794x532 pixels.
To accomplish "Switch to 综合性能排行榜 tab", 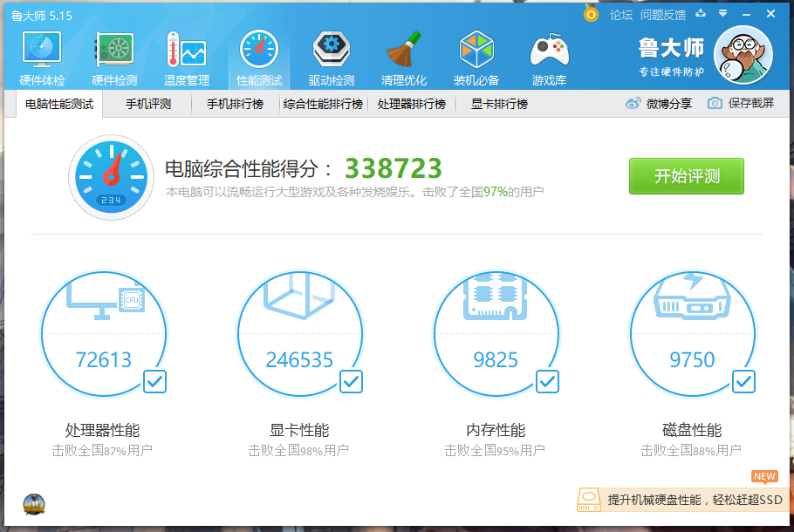I will click(x=323, y=105).
